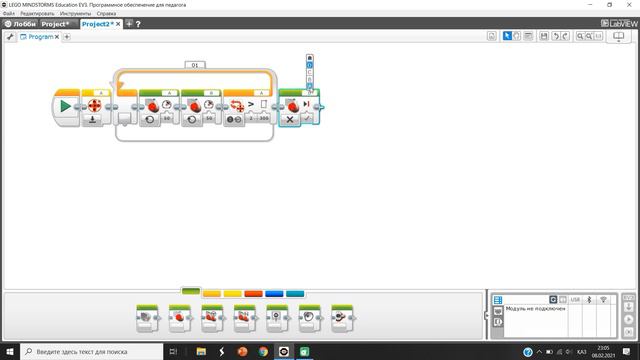This screenshot has height=360, width=640.
Task: Edit power value of second Large Motor block
Action: (x=209, y=118)
